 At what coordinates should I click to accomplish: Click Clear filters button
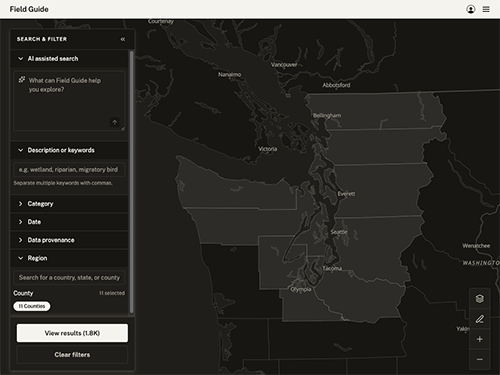click(x=72, y=355)
